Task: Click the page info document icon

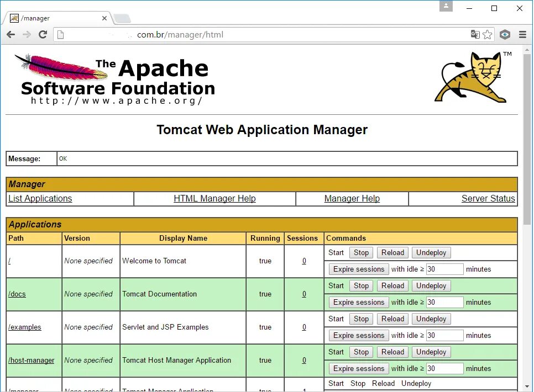Action: click(x=61, y=34)
